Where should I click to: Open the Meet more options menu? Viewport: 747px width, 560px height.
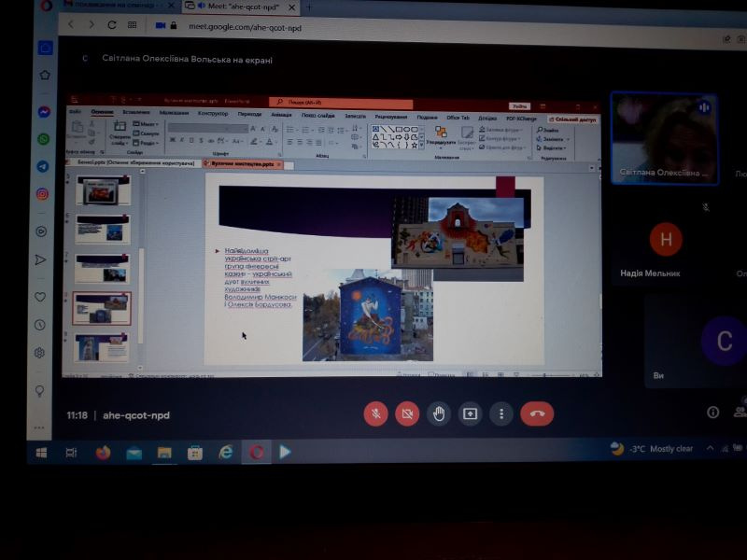501,413
